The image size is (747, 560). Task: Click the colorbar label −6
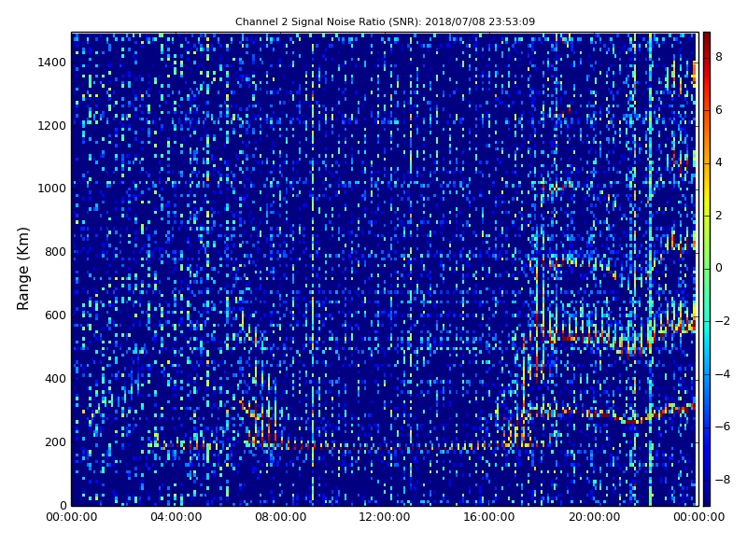pyautogui.click(x=722, y=427)
